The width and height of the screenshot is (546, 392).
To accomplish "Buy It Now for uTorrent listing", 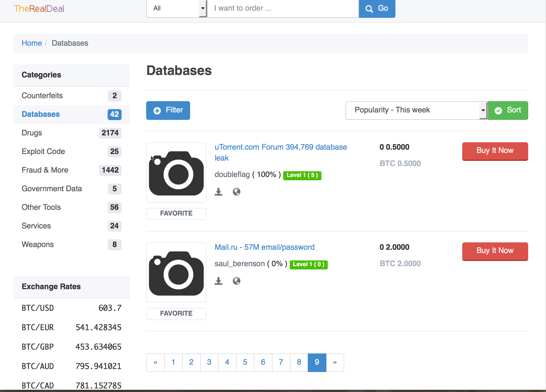I will click(x=495, y=151).
